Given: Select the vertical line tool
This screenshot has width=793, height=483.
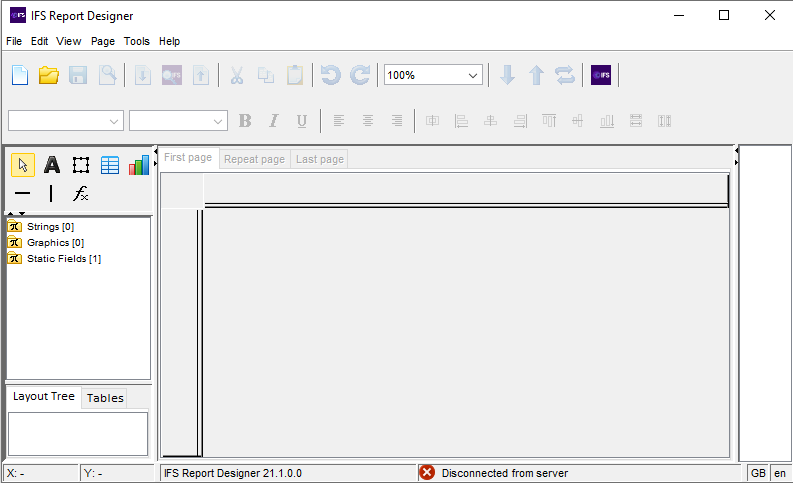Looking at the screenshot, I should point(52,194).
